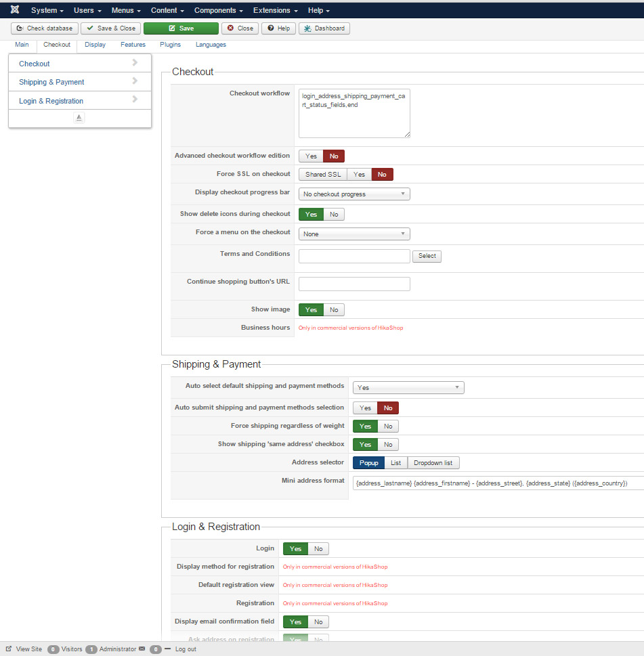Click into the Checkout workflow text area
The image size is (644, 656).
click(354, 113)
